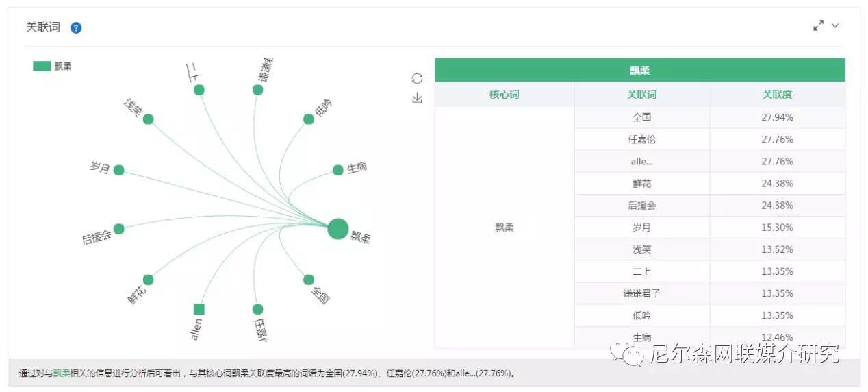The image size is (868, 392).
Task: Download the chart with the download icon
Action: (x=417, y=99)
